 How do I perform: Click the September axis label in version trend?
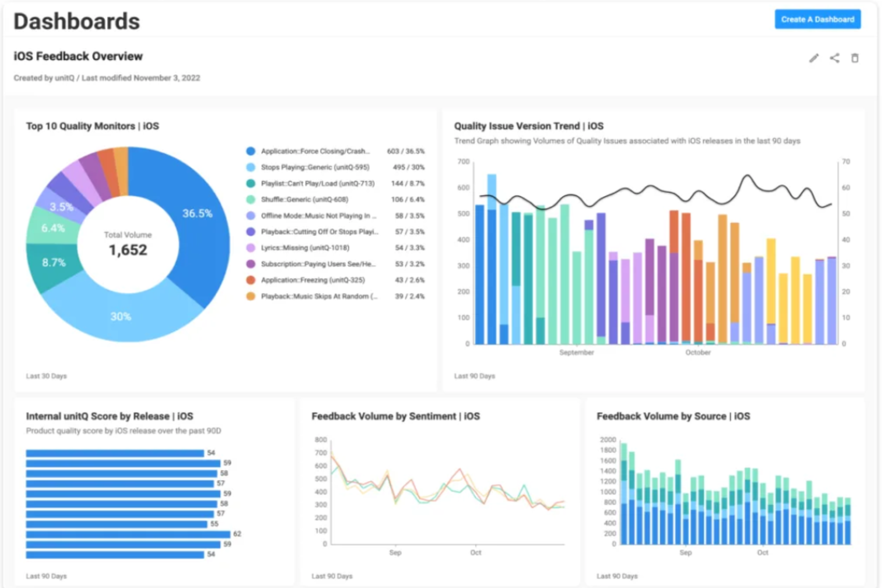pyautogui.click(x=577, y=352)
